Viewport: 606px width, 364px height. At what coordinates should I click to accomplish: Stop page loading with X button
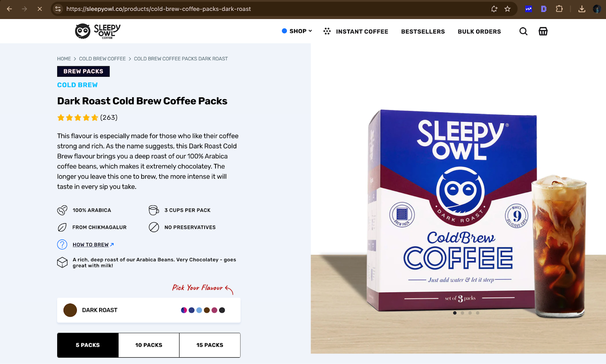click(40, 9)
